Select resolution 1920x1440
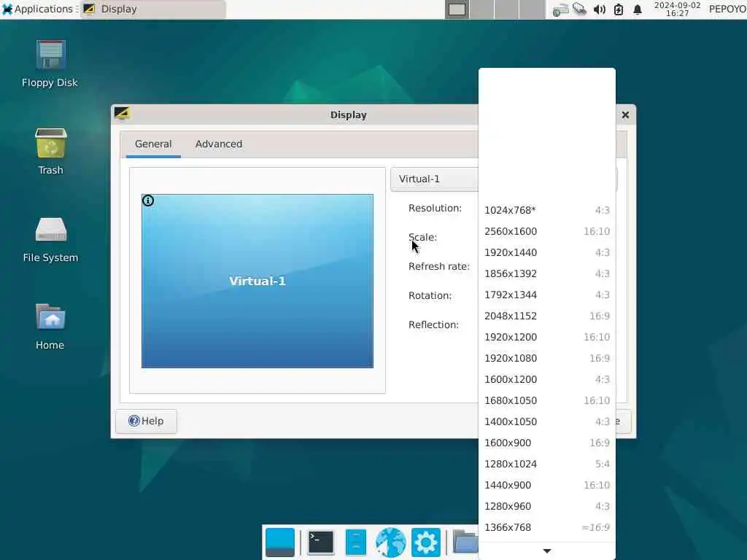Screen dimensions: 747x560 [547, 252]
